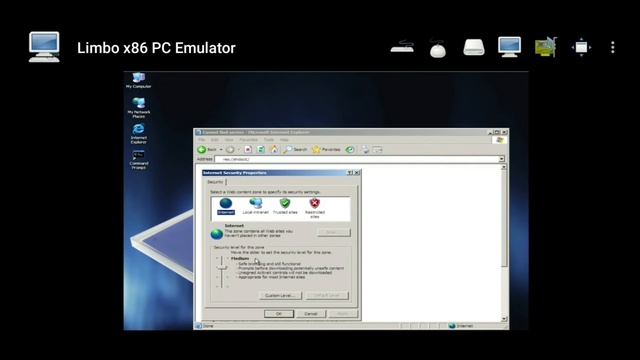
Task: Open the Edit menu in Internet Explorer
Action: click(214, 140)
